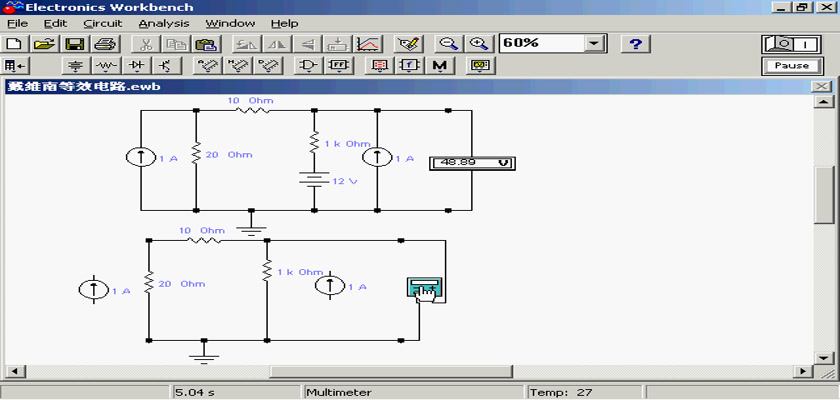Screen dimensions: 840x400
Task: Click the "12 V" battery label
Action: [x=345, y=182]
